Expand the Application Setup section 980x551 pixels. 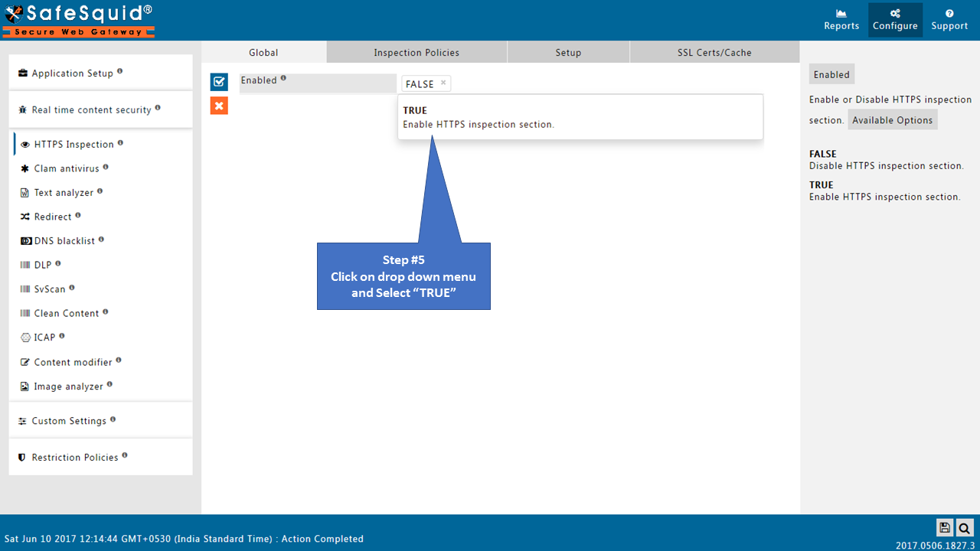pyautogui.click(x=72, y=73)
